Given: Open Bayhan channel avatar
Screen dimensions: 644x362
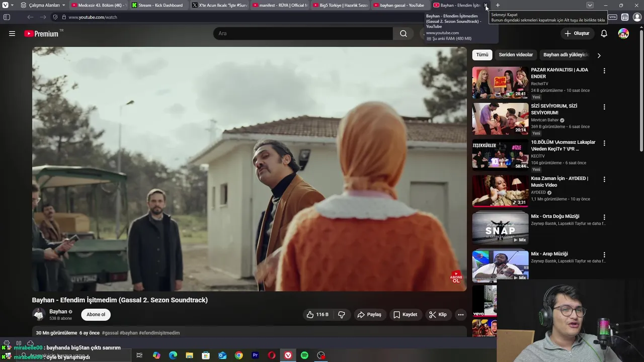Looking at the screenshot, I should (39, 315).
